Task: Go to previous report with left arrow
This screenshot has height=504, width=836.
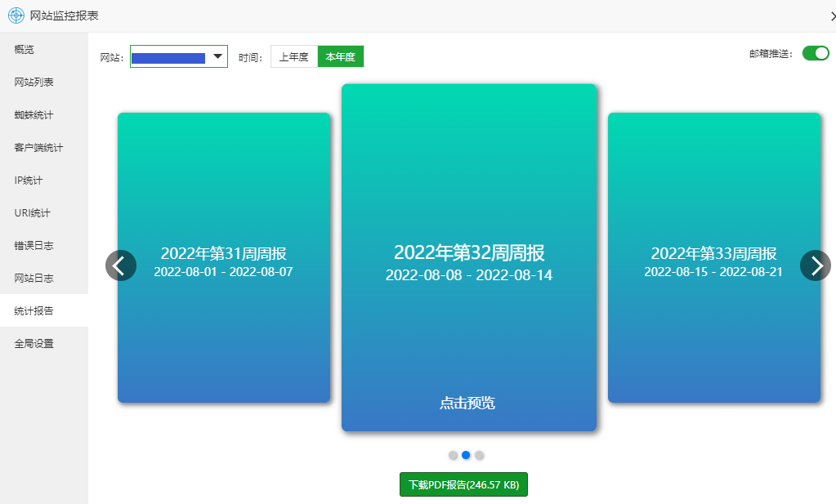Action: (x=121, y=265)
